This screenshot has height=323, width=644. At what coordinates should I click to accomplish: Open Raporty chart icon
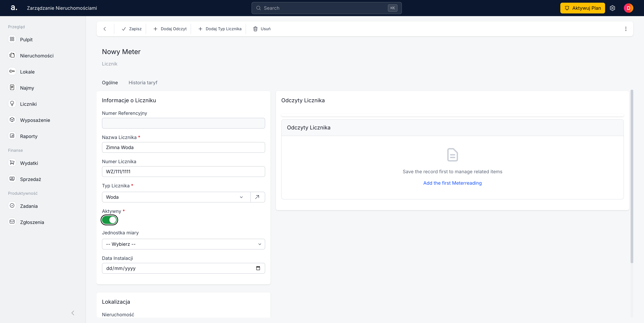click(x=12, y=136)
